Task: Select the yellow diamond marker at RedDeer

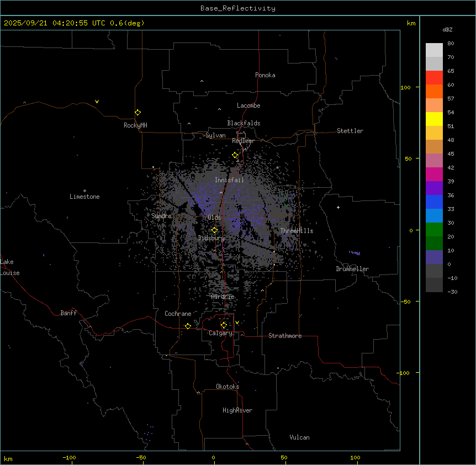Action: (x=235, y=155)
